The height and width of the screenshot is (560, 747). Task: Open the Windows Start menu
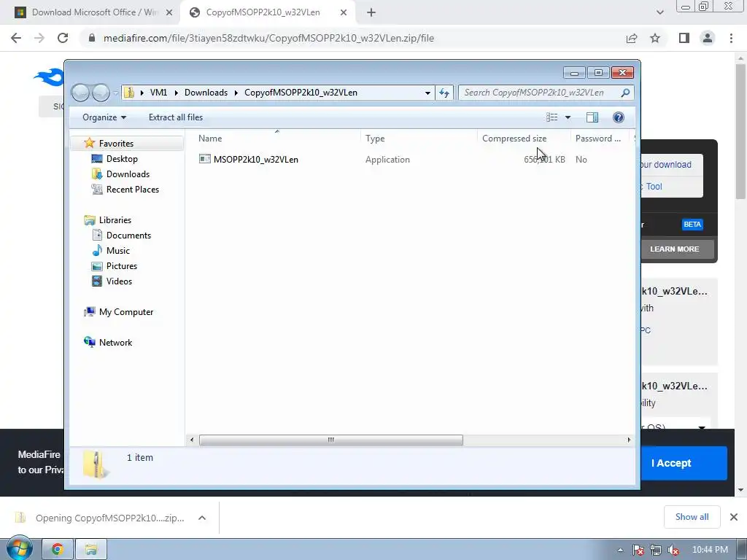point(19,550)
